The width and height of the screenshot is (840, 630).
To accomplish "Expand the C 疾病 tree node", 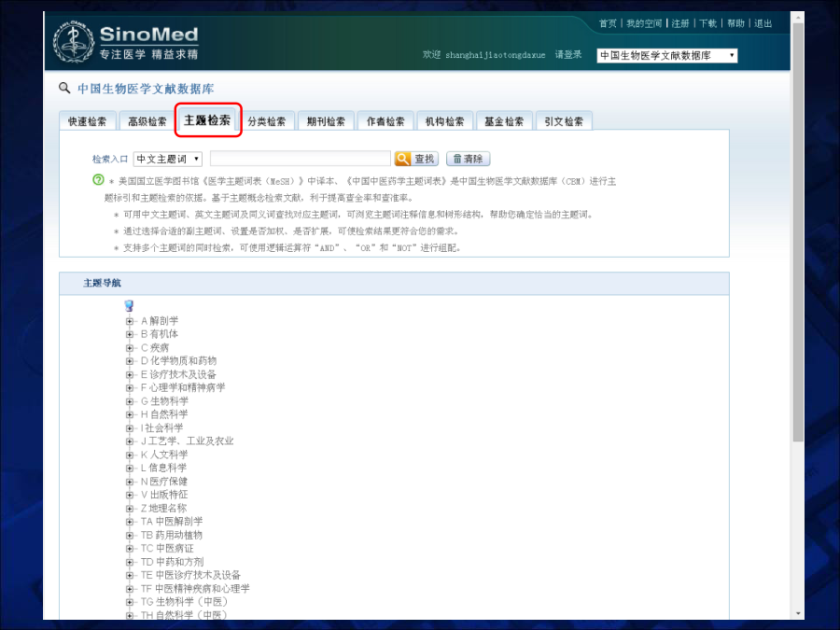I will (130, 348).
